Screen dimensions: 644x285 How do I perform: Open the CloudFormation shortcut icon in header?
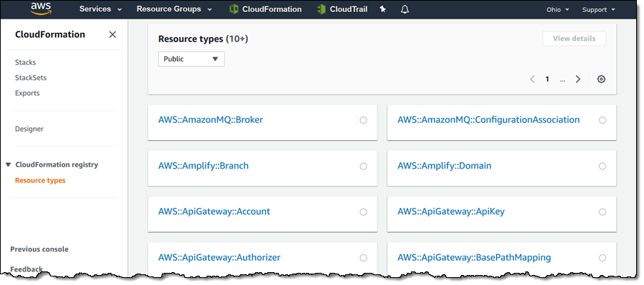pyautogui.click(x=234, y=9)
